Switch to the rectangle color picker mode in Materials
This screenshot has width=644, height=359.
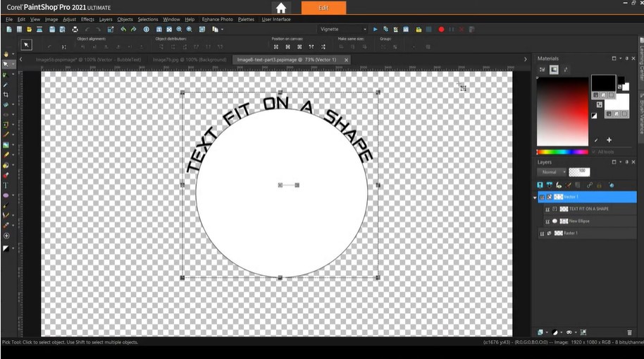pos(554,70)
